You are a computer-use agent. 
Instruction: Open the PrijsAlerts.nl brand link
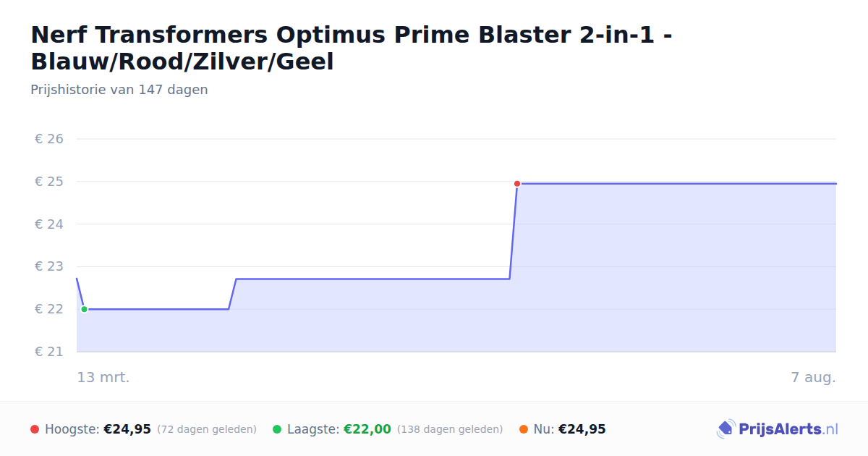tap(778, 429)
